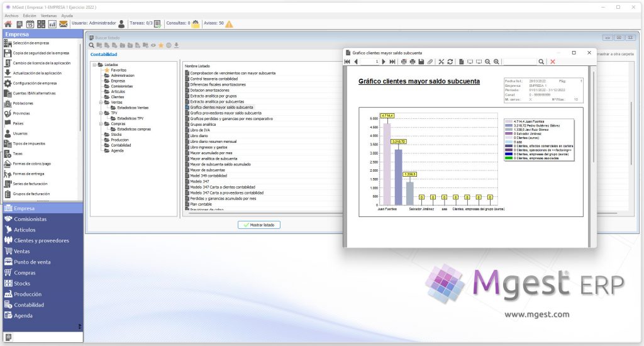Open Formas de cobro/pago
The width and height of the screenshot is (644, 346).
[x=31, y=164]
